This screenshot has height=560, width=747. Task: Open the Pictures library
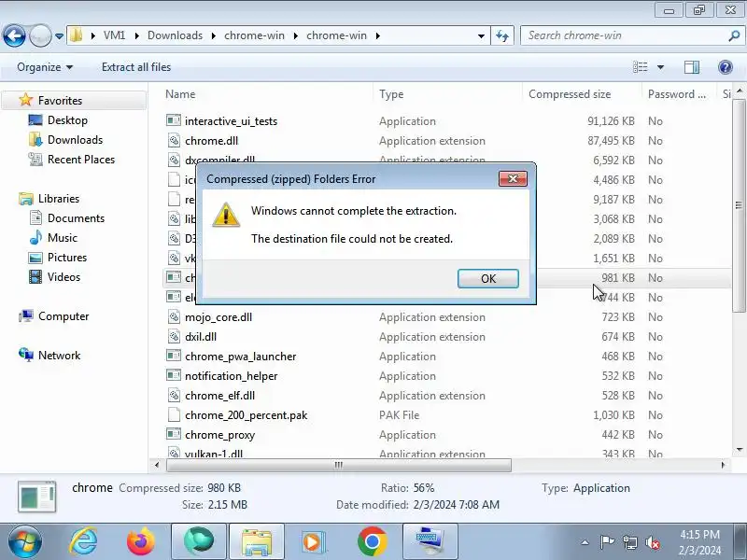coord(66,258)
